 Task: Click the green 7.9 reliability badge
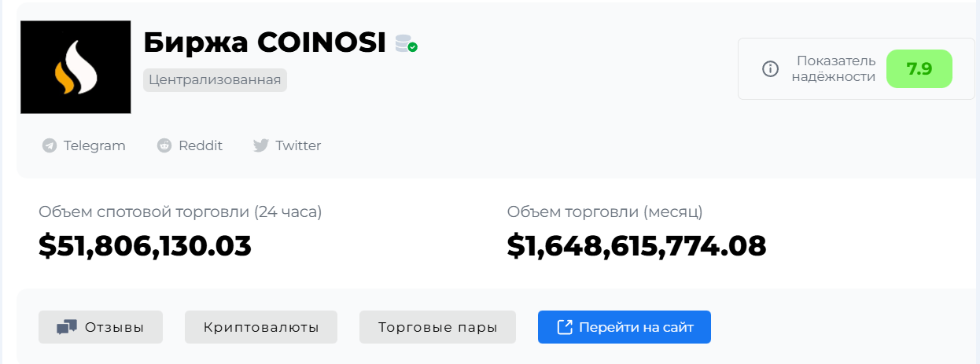tap(919, 69)
